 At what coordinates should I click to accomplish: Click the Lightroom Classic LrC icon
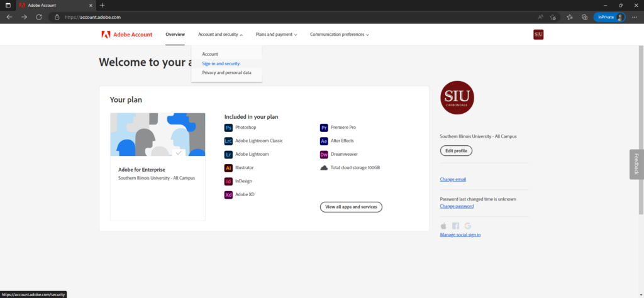(228, 141)
